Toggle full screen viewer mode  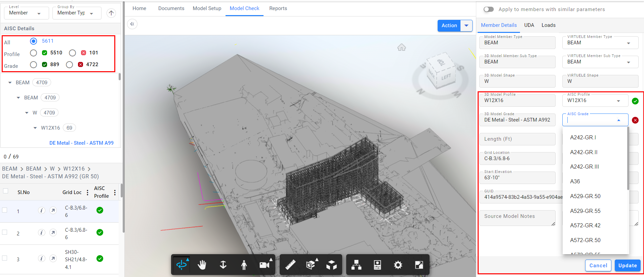coord(419,265)
